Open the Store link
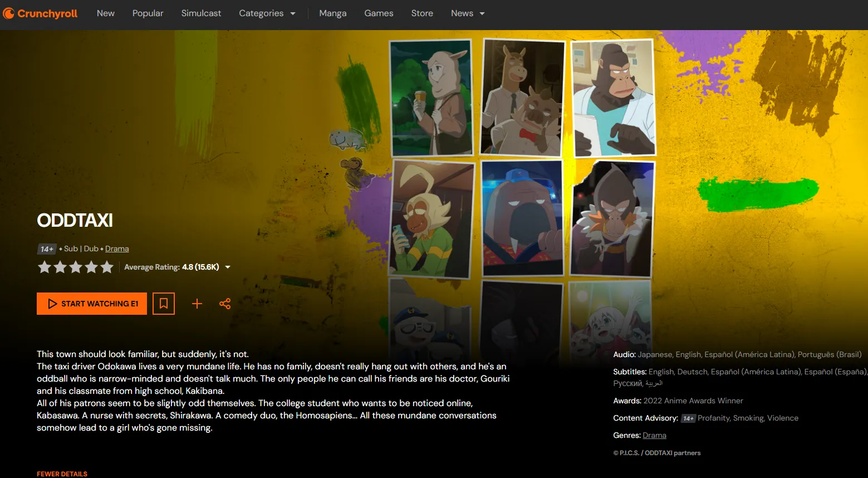Image resolution: width=868 pixels, height=478 pixels. click(422, 13)
